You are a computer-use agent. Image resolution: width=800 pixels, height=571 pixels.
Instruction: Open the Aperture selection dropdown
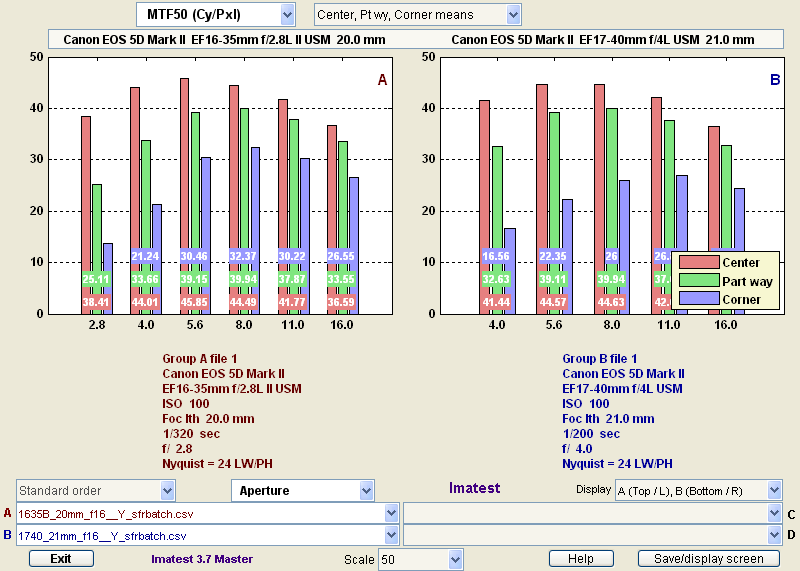303,491
